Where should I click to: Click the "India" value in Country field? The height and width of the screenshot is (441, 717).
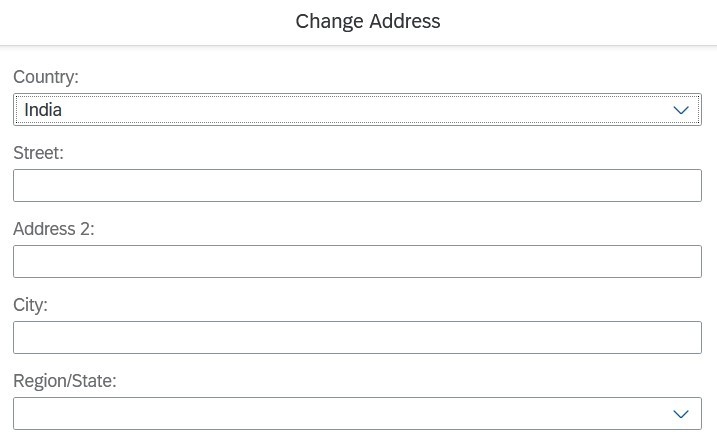(x=43, y=110)
